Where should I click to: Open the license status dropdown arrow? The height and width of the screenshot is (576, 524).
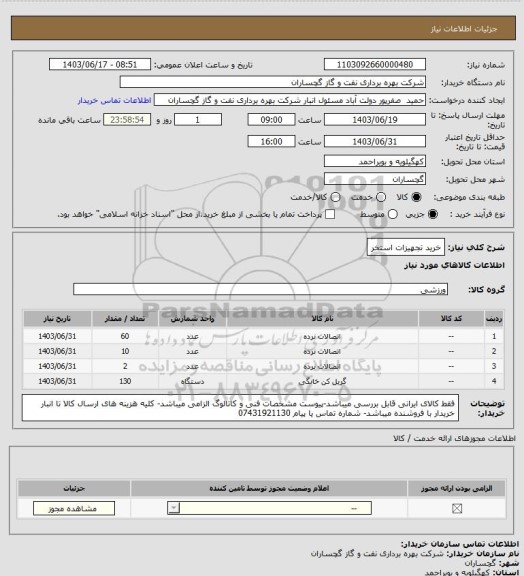173,508
